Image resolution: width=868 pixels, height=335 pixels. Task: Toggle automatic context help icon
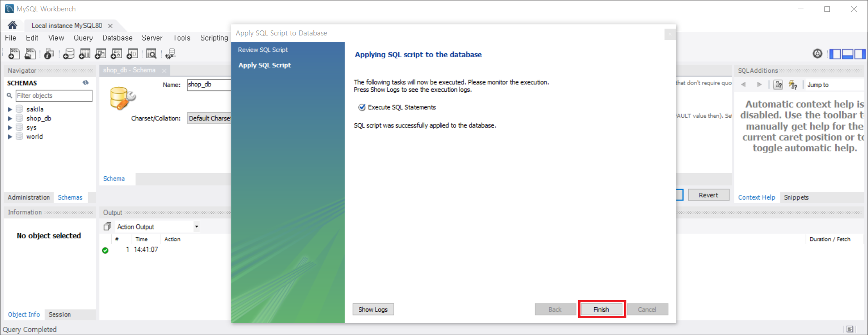pyautogui.click(x=793, y=85)
